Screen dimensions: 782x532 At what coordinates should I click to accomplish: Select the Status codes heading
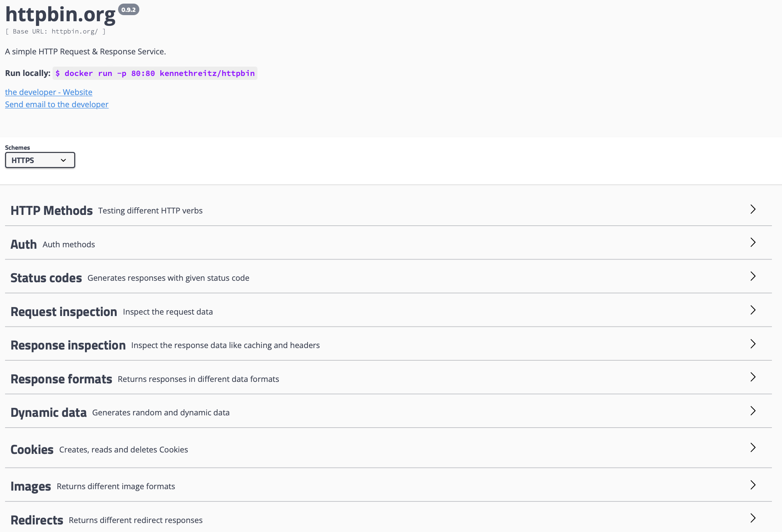point(46,278)
